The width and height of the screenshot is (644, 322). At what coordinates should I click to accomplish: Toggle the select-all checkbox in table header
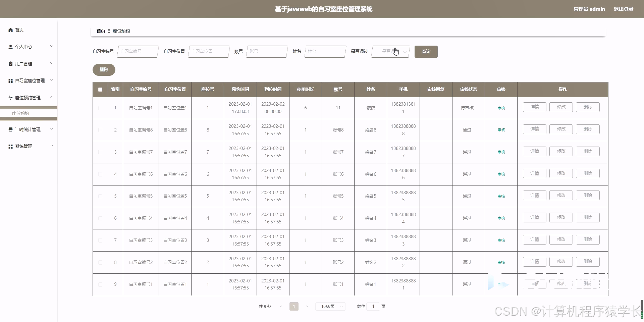(100, 90)
